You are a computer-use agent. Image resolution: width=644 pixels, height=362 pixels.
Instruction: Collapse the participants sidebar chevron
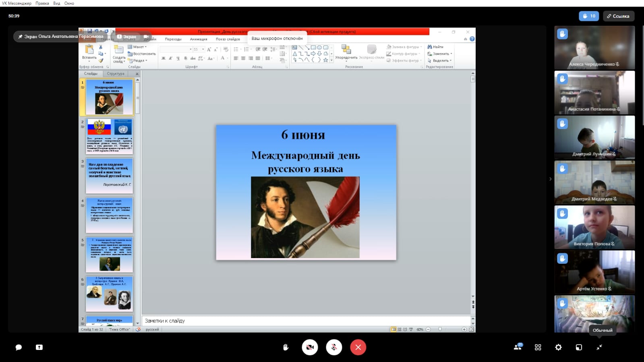click(x=550, y=179)
